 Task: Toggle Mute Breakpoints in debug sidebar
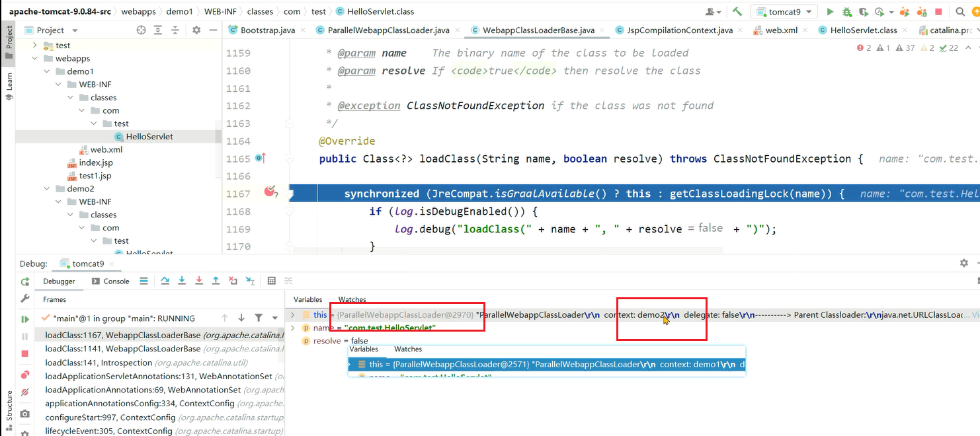pos(25,392)
